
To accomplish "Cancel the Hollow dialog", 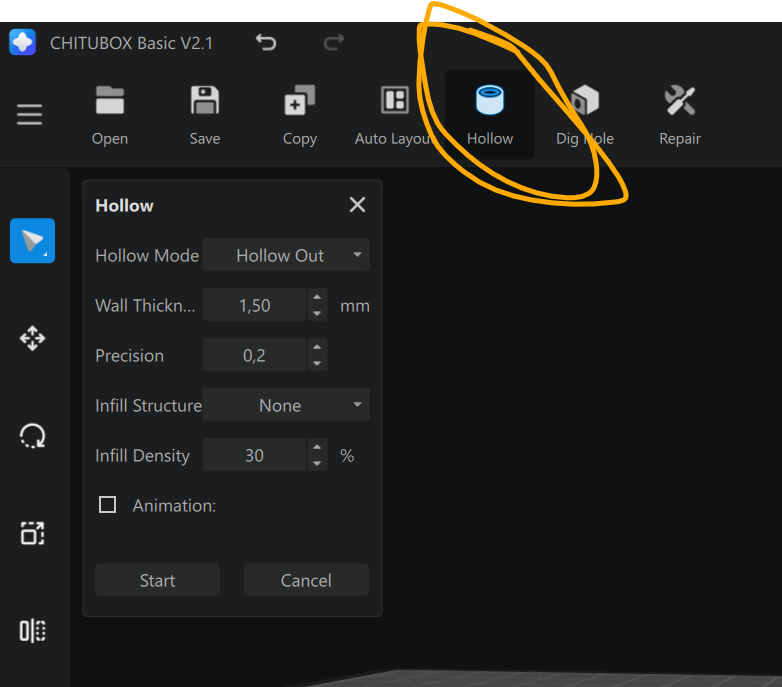I will (x=306, y=580).
